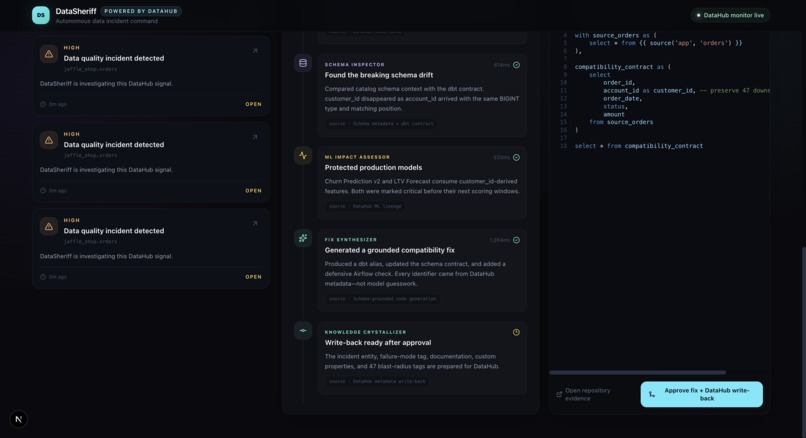Click the Knowledge Crystallizer timeline icon
806x438 pixels.
(x=303, y=331)
